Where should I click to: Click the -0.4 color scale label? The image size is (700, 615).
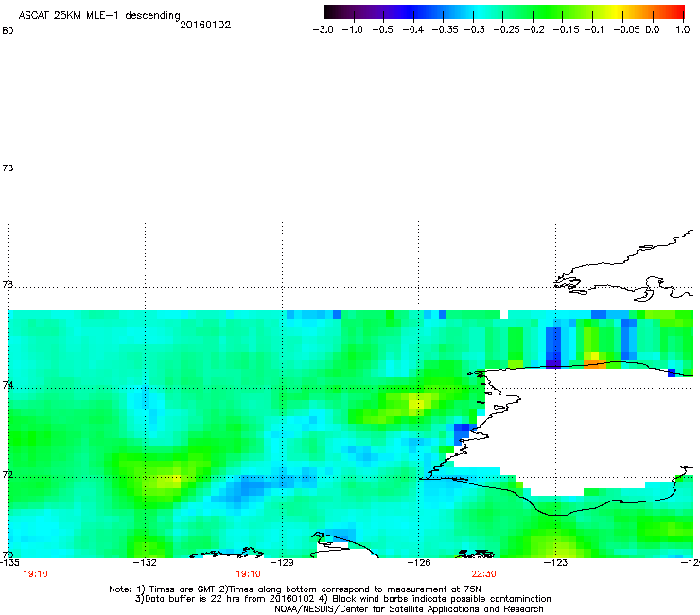(413, 30)
